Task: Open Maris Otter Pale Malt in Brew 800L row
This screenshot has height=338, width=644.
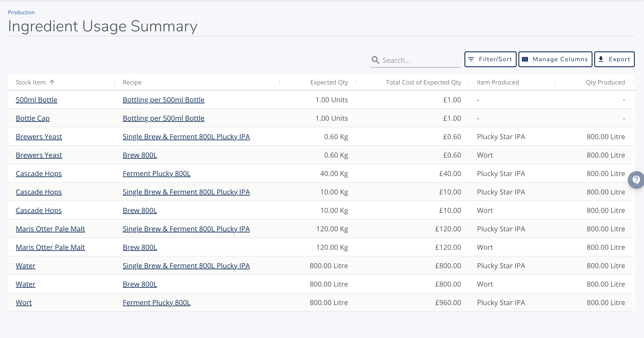Action: [x=50, y=247]
